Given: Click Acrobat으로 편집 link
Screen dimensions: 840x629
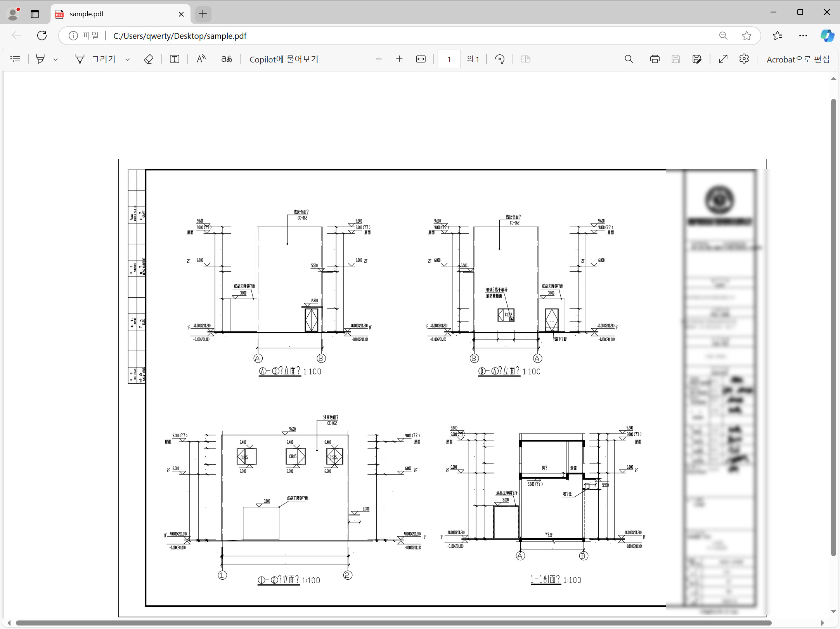Looking at the screenshot, I should click(798, 59).
